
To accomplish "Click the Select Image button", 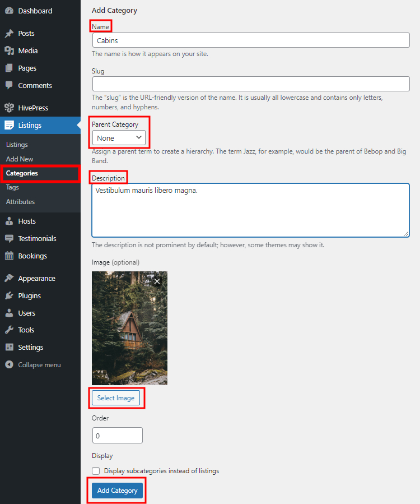I will [116, 398].
